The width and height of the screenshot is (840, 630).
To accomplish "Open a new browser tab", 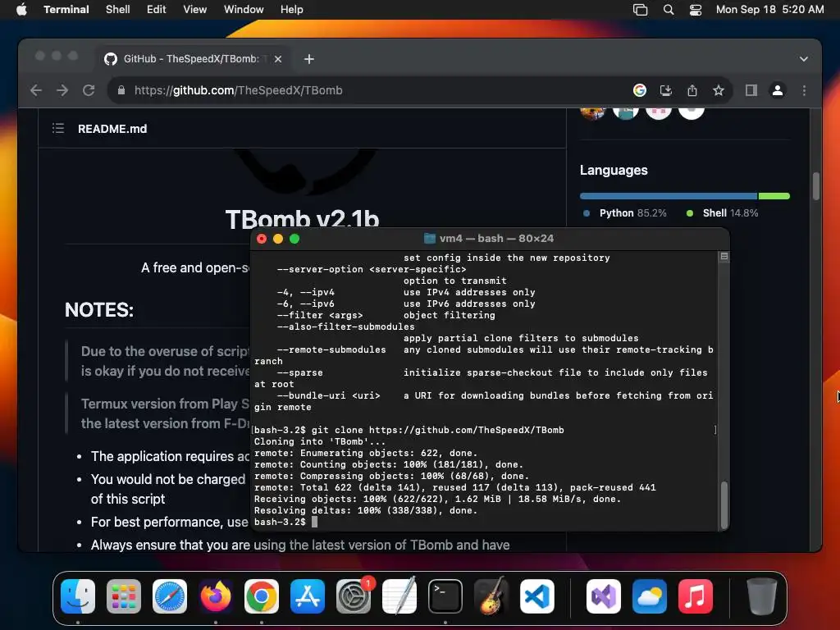I will point(309,59).
